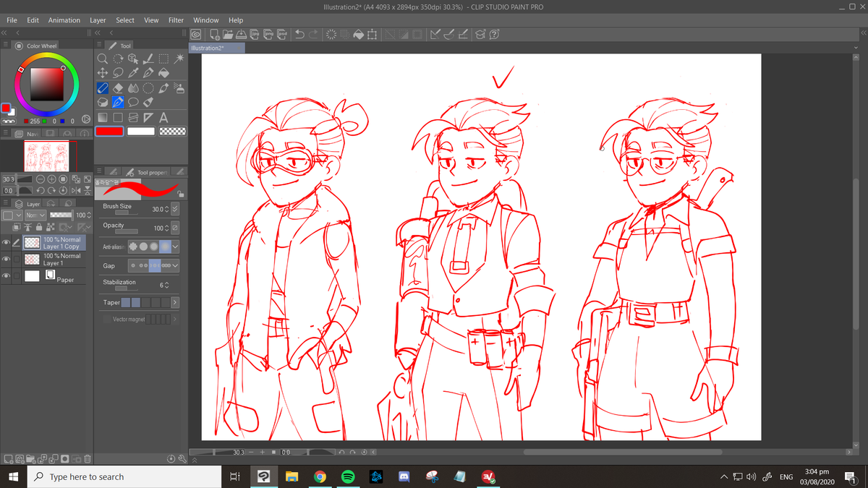Screen dimensions: 868x488
Task: Export as jpg from command bar
Action: (255, 34)
